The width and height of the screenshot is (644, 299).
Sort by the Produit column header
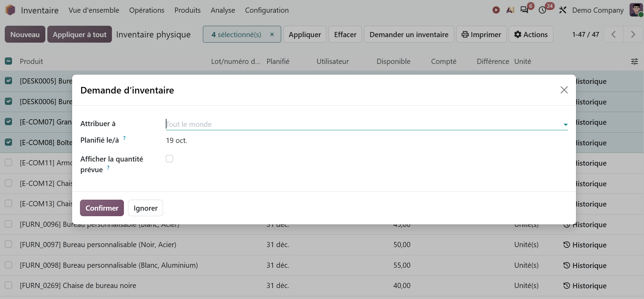point(31,62)
